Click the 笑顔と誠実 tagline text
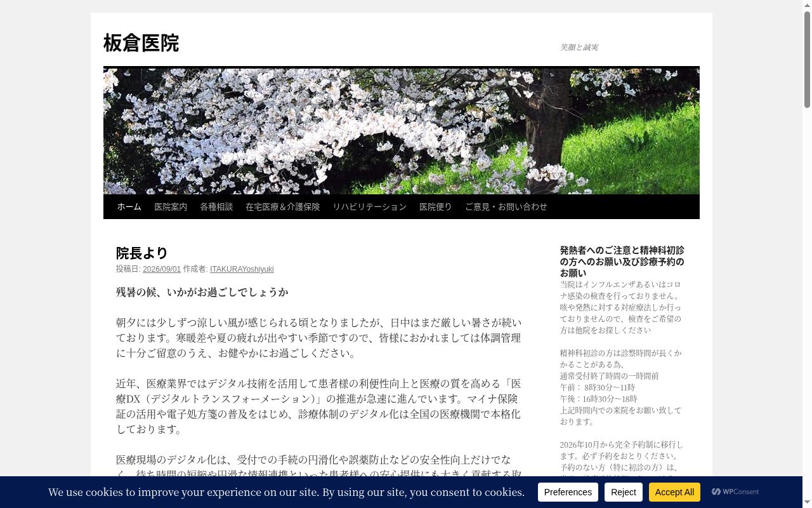Image resolution: width=812 pixels, height=508 pixels. (x=579, y=48)
